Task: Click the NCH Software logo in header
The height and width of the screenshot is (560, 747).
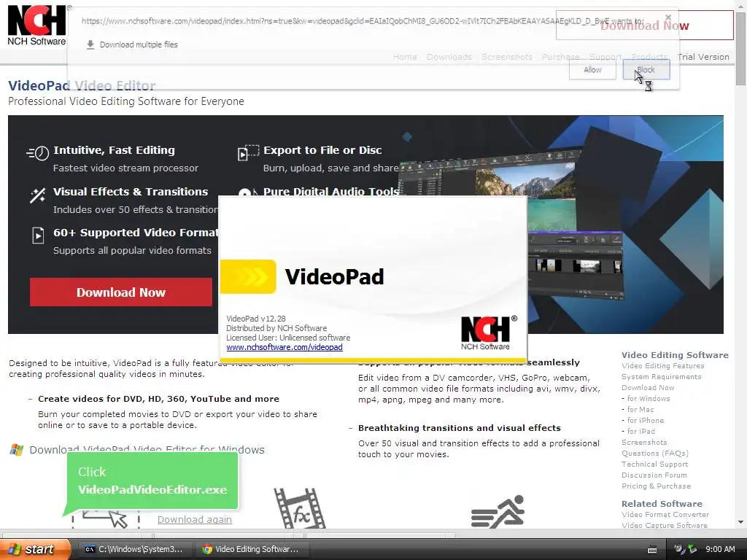Action: point(36,26)
